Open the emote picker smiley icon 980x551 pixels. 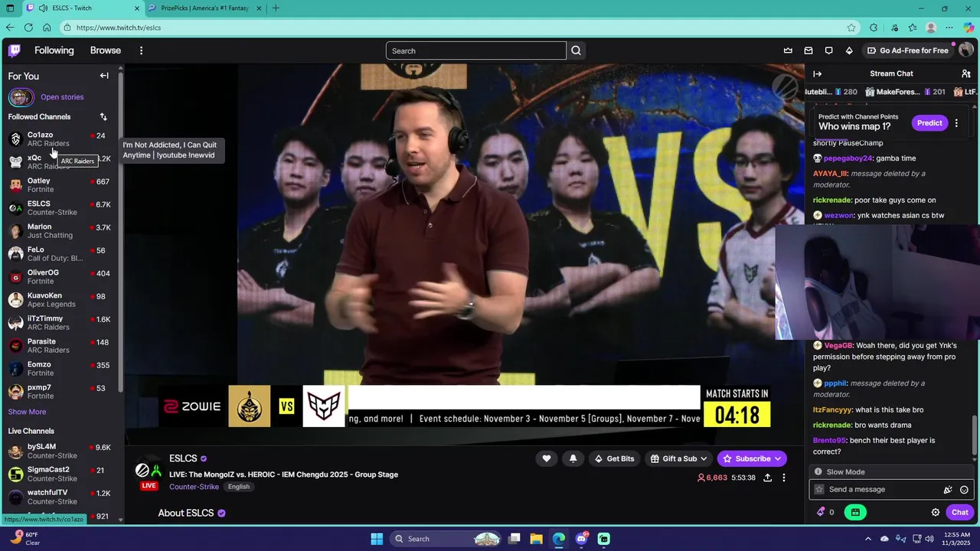click(x=964, y=490)
